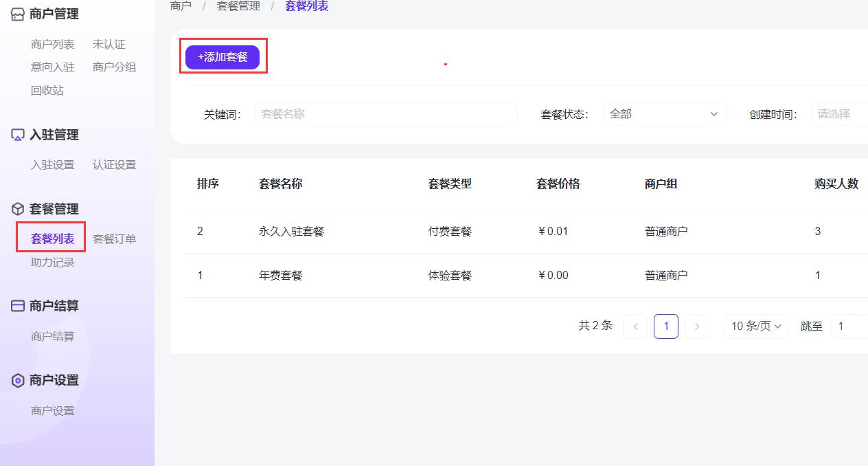Click 商户设置 section heading
The width and height of the screenshot is (868, 466).
(x=54, y=380)
